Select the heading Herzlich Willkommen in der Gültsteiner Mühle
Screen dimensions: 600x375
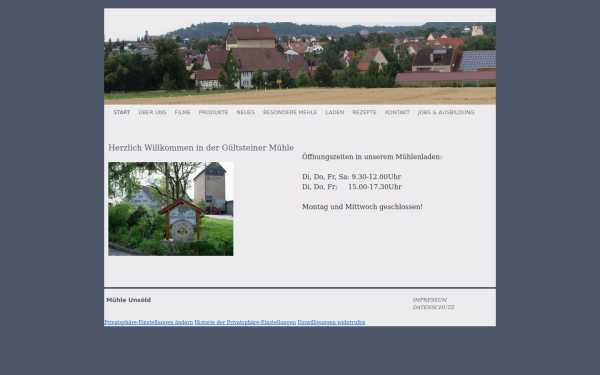(201, 148)
